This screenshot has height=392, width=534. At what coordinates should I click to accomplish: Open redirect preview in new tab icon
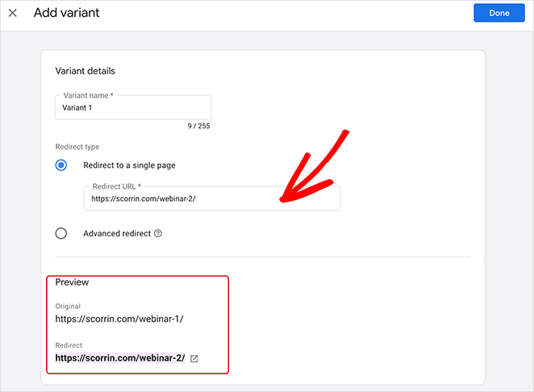coord(194,358)
